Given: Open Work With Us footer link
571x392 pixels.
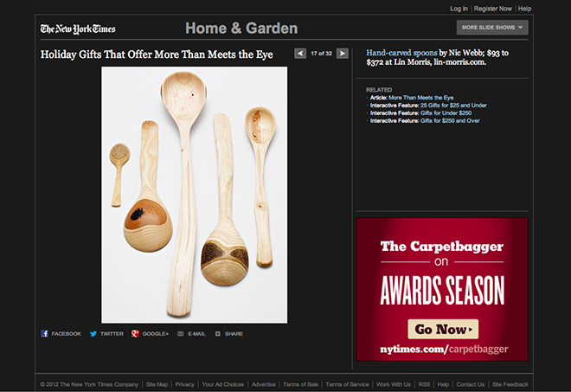Looking at the screenshot, I should tap(394, 384).
